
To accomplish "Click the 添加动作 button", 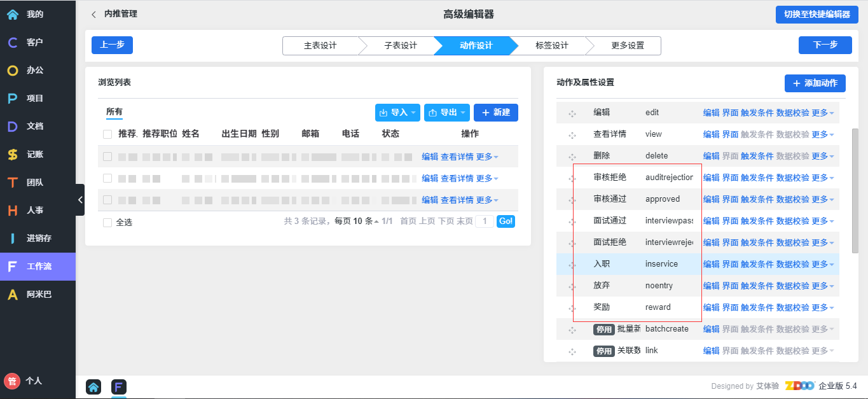I will 815,83.
